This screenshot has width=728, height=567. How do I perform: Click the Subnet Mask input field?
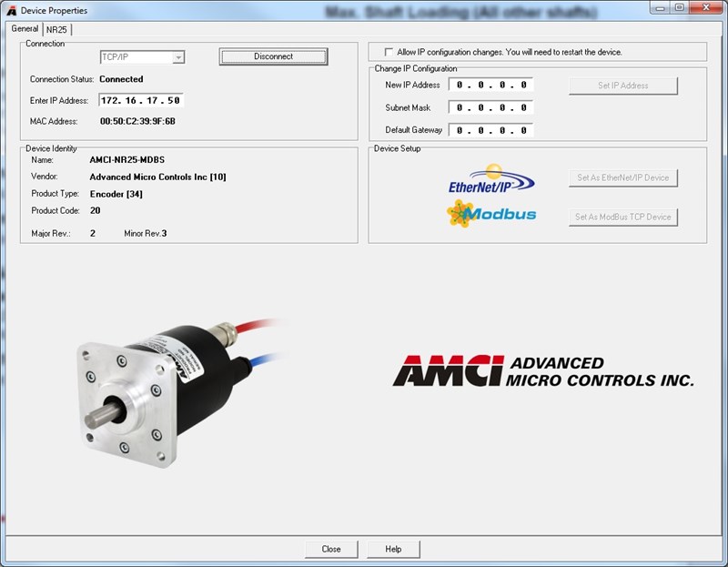491,107
